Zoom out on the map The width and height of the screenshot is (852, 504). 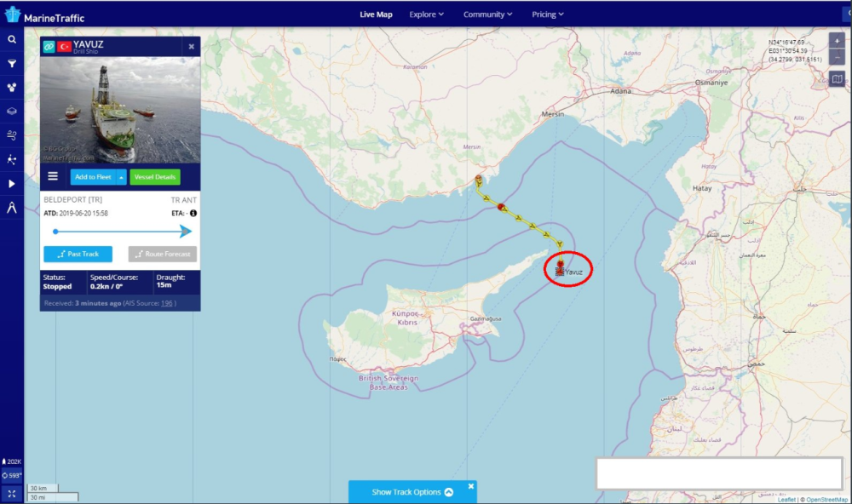click(x=837, y=56)
